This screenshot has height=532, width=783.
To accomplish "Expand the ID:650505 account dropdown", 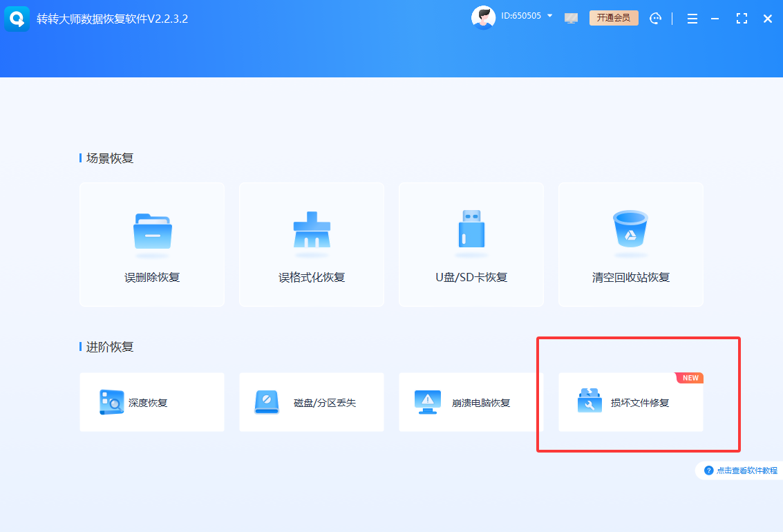I will tap(550, 15).
